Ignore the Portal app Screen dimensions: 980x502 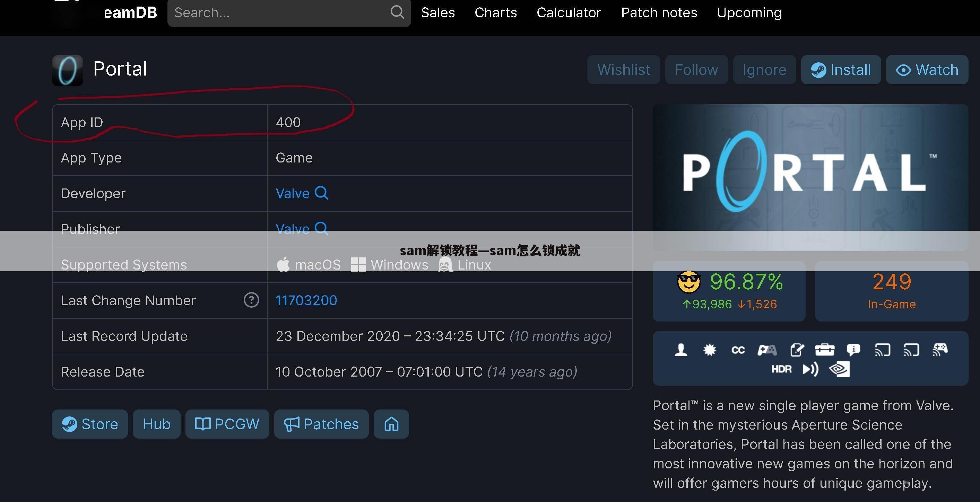click(764, 70)
